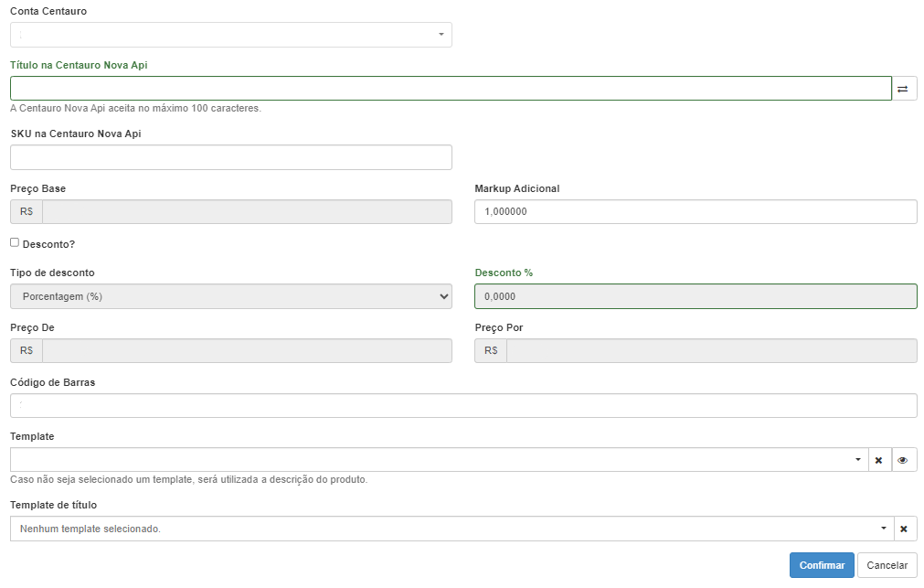This screenshot has height=588, width=924.
Task: Open the Tipo de desconto dropdown
Action: coord(231,296)
